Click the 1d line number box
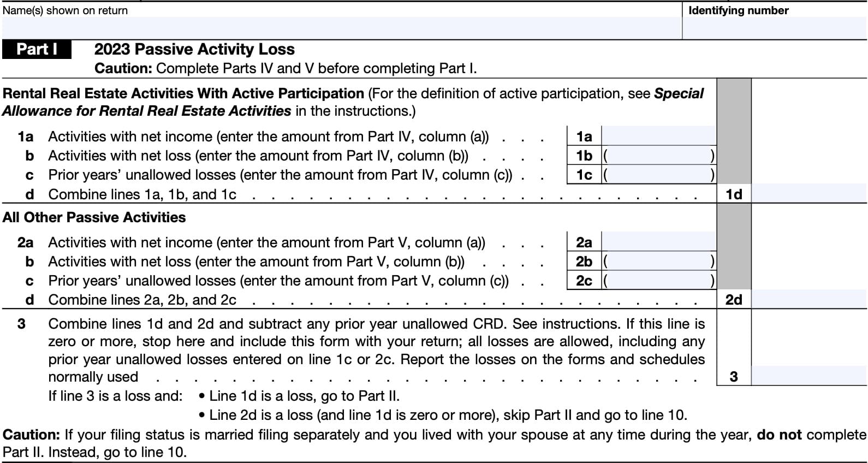Screen dimensions: 868x463 [734, 194]
